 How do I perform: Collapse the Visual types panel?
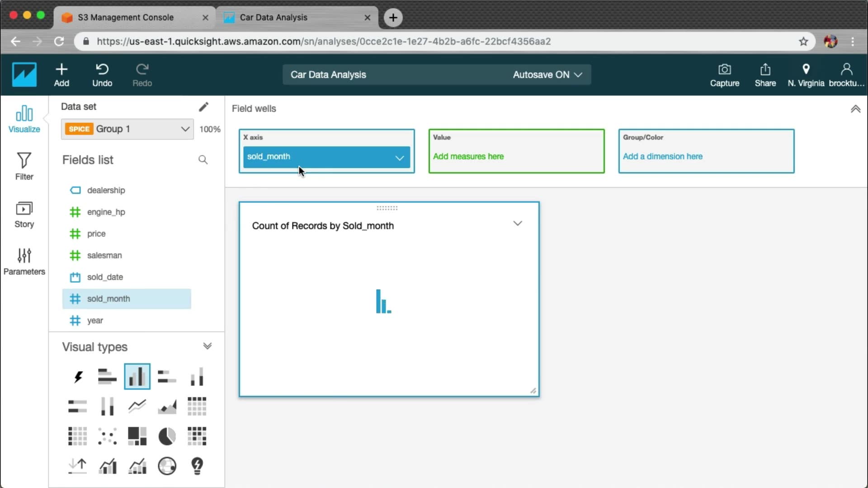coord(207,347)
